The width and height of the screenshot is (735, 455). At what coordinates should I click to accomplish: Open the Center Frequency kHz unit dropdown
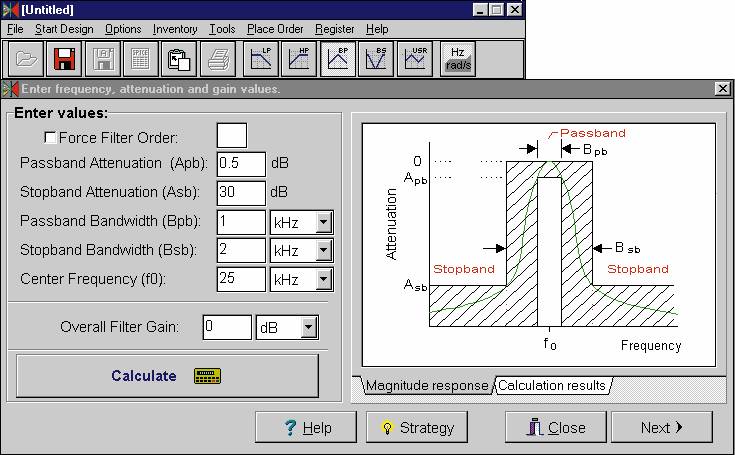point(322,279)
